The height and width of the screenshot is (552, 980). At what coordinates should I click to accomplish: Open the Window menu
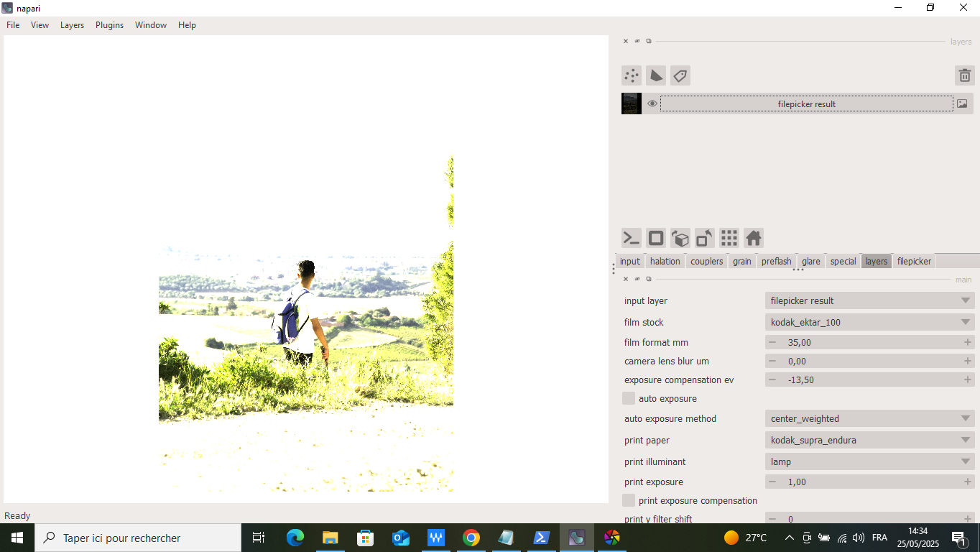click(151, 25)
